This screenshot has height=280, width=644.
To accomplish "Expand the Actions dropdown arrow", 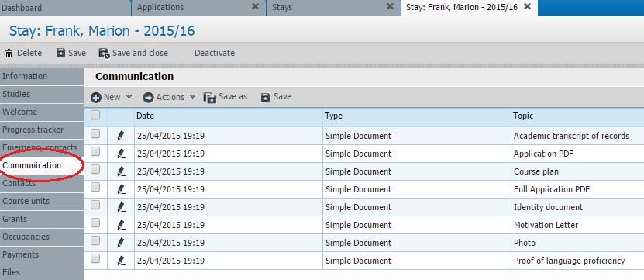I will click(x=192, y=97).
